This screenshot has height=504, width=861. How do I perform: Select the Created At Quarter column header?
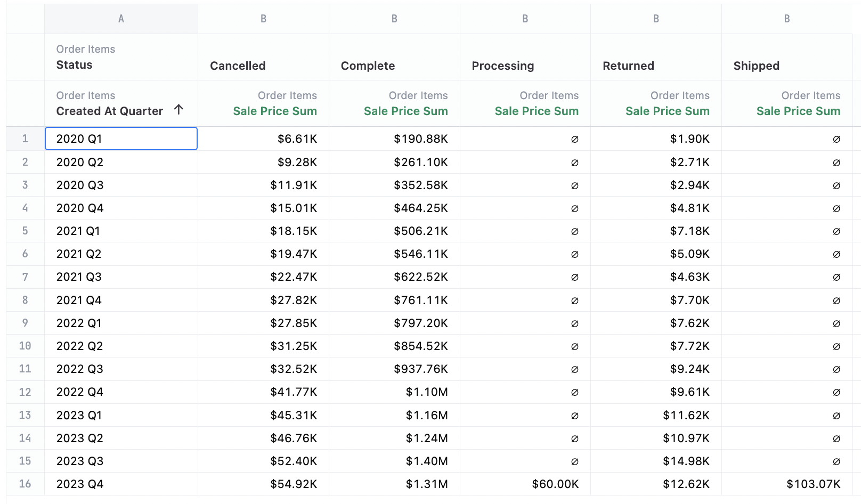[x=109, y=111]
